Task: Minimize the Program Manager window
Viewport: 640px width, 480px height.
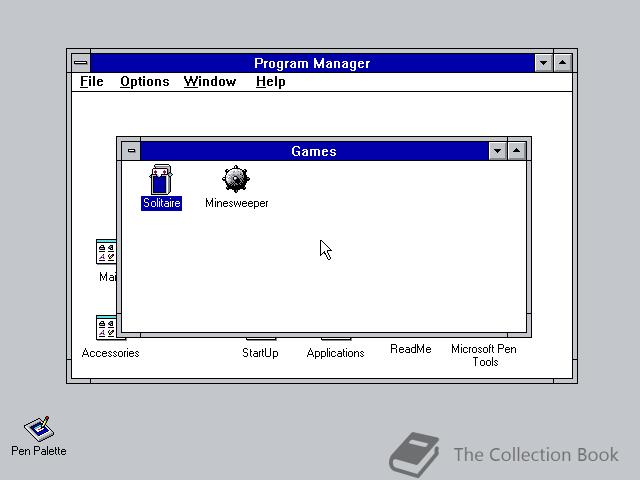Action: 544,63
